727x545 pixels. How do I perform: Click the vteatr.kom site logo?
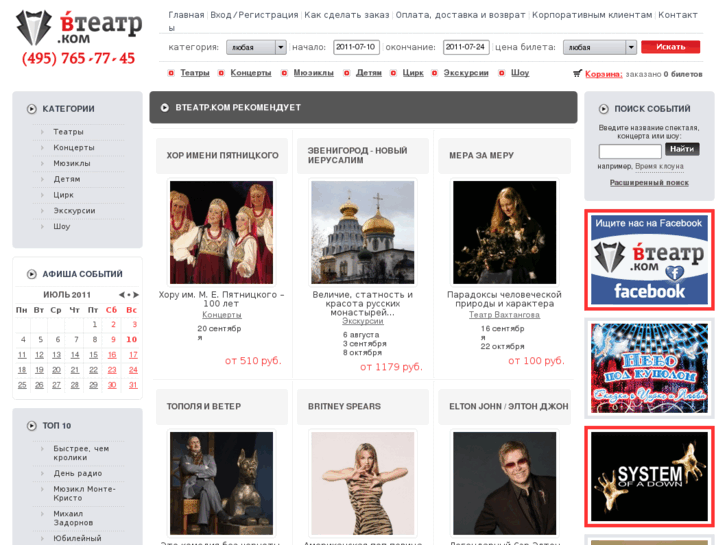[x=79, y=28]
